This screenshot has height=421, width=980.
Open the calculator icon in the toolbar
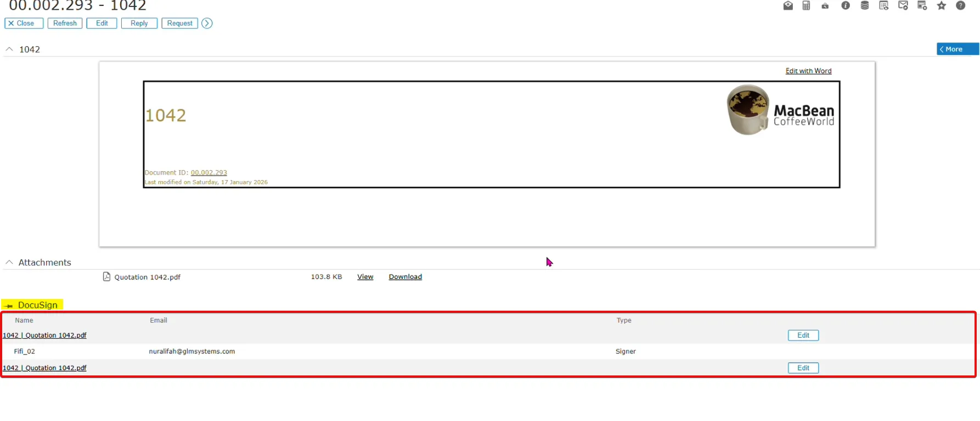click(x=806, y=5)
